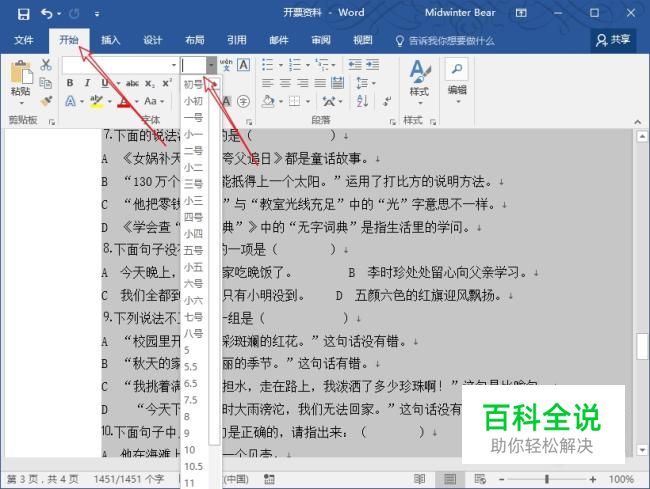Open bullets style dropdown arrow

(280, 65)
